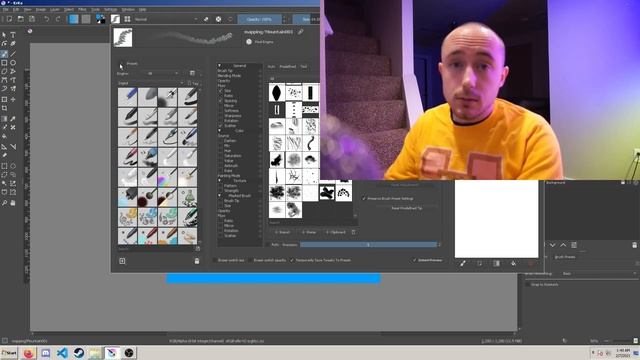Toggle the Spacing option checkbox
Viewport: 640px width, 360px height.
click(220, 100)
